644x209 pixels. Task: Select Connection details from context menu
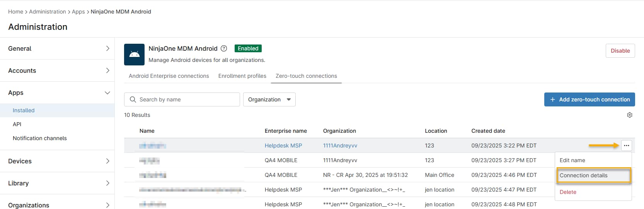583,175
